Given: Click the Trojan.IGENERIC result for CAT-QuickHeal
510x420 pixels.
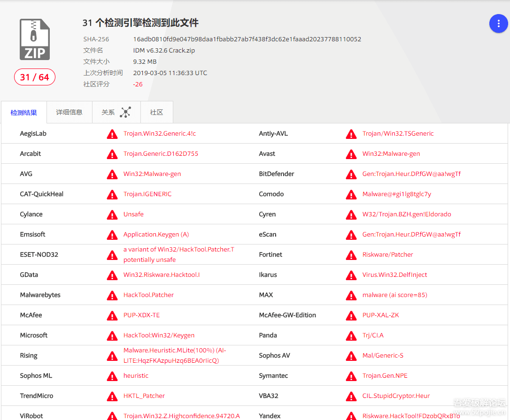Looking at the screenshot, I should [147, 194].
